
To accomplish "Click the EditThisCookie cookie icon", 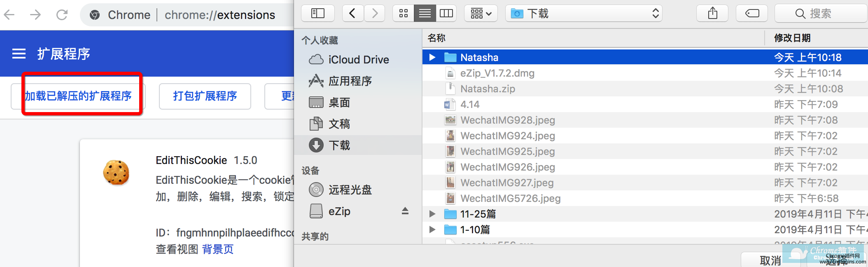I will pyautogui.click(x=116, y=172).
